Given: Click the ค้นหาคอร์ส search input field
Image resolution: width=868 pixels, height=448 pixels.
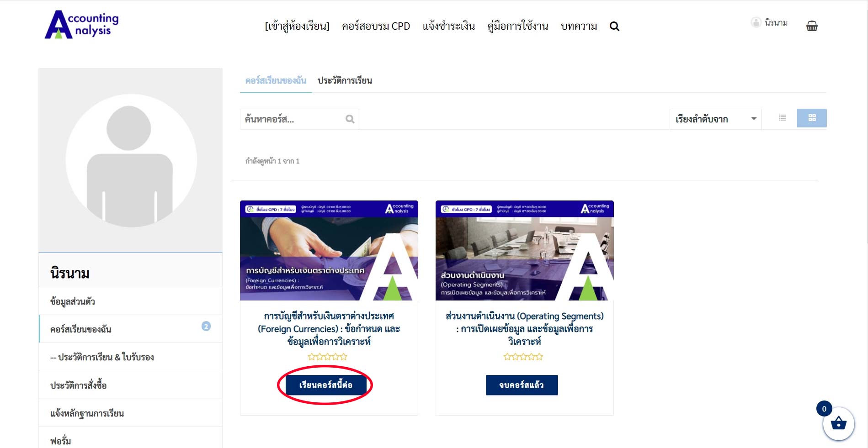Looking at the screenshot, I should point(293,119).
